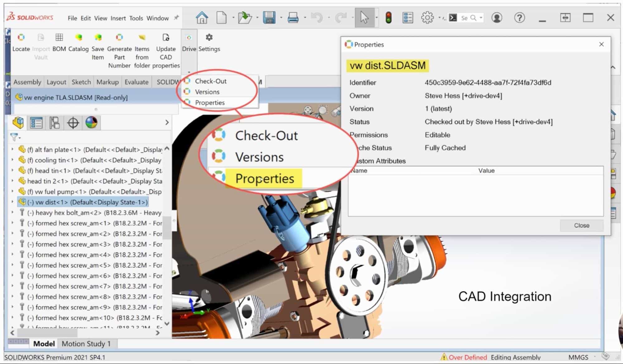
Task: Undo the last action
Action: click(x=317, y=18)
